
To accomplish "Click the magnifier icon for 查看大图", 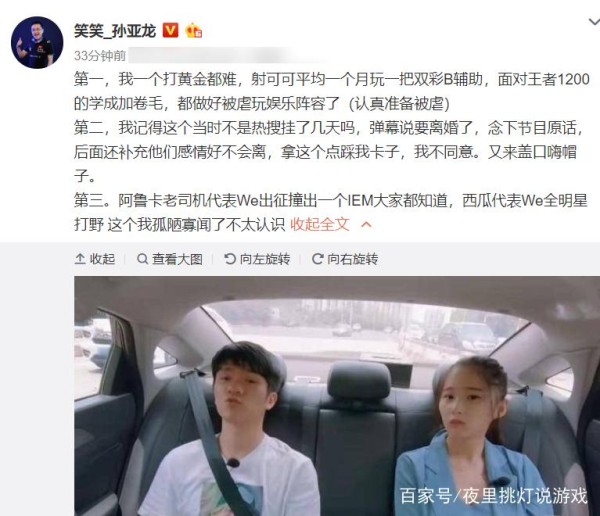I will (142, 259).
